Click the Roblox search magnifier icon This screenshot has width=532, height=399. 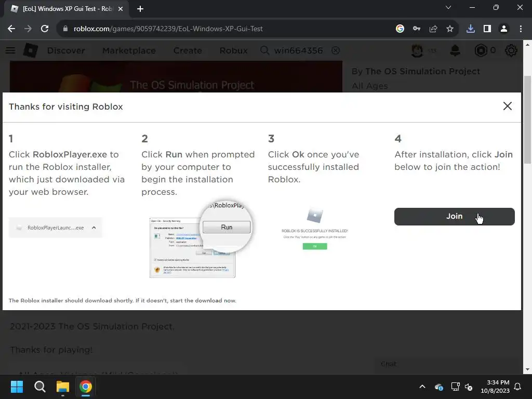click(x=264, y=50)
